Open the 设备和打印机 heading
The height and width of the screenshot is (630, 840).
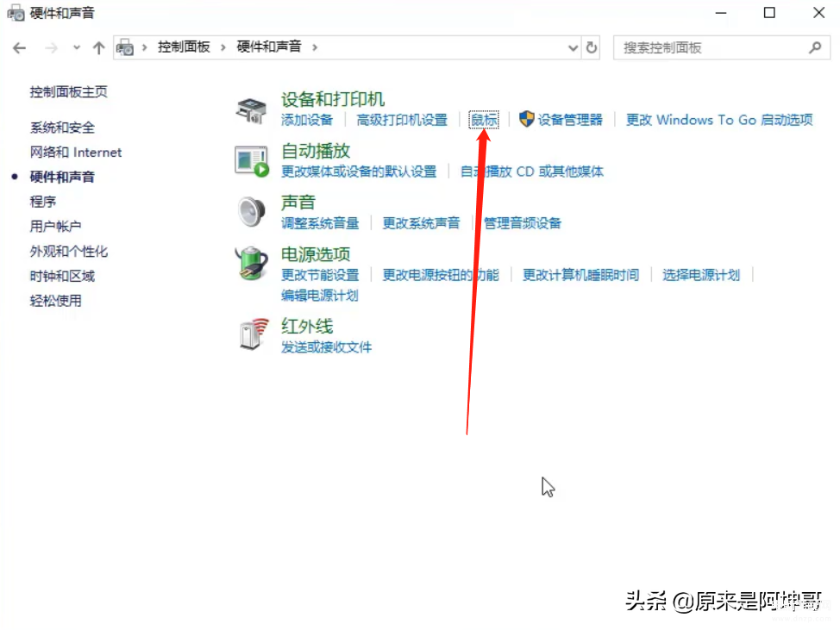pos(333,99)
